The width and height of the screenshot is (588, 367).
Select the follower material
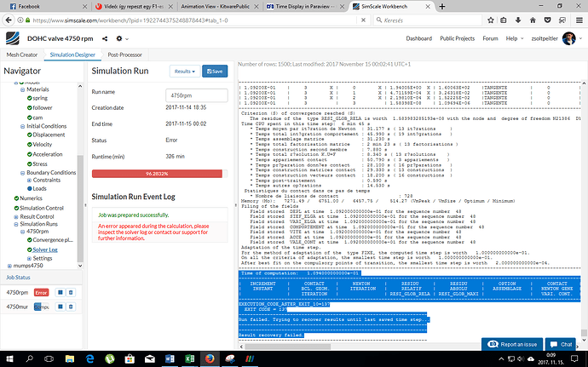43,107
